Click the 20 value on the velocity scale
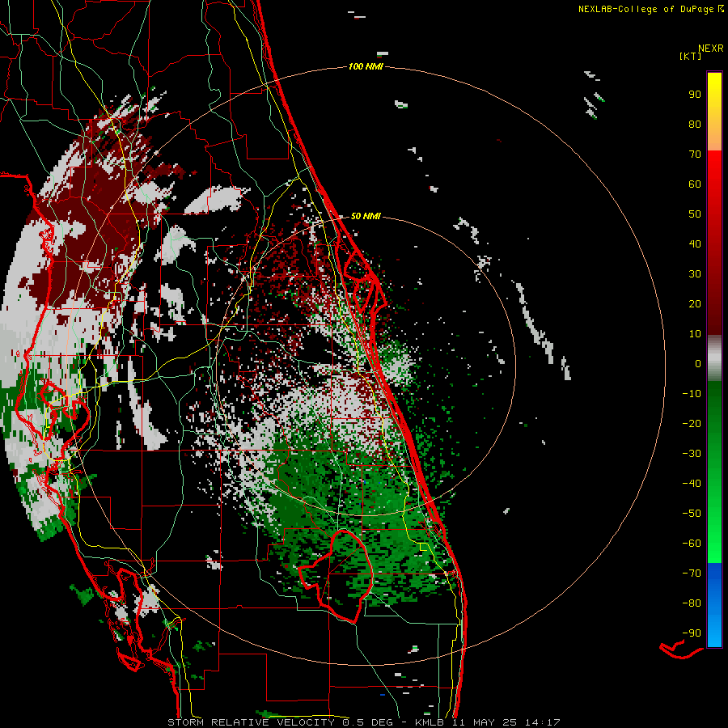 click(695, 303)
